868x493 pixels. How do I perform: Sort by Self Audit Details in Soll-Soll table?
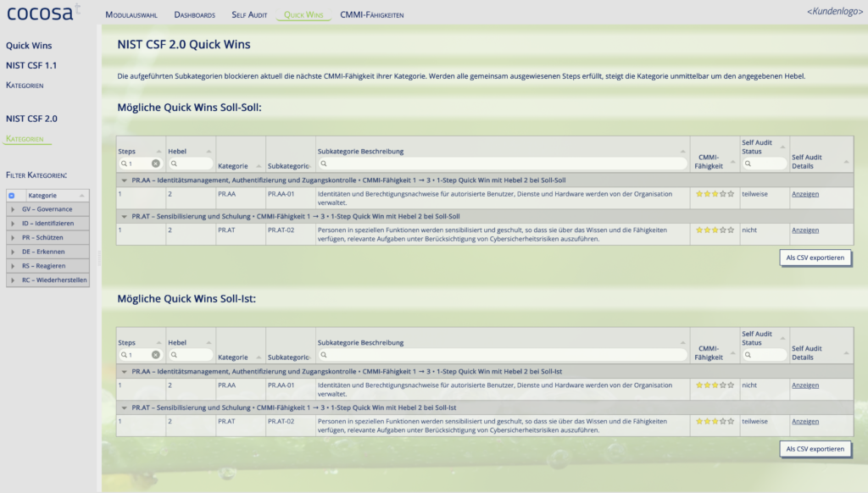846,162
